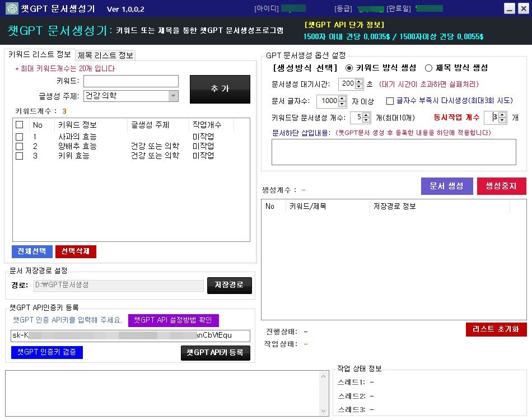532x420 pixels.
Task: Check the box for 키위 효능 row
Action: [x=20, y=156]
